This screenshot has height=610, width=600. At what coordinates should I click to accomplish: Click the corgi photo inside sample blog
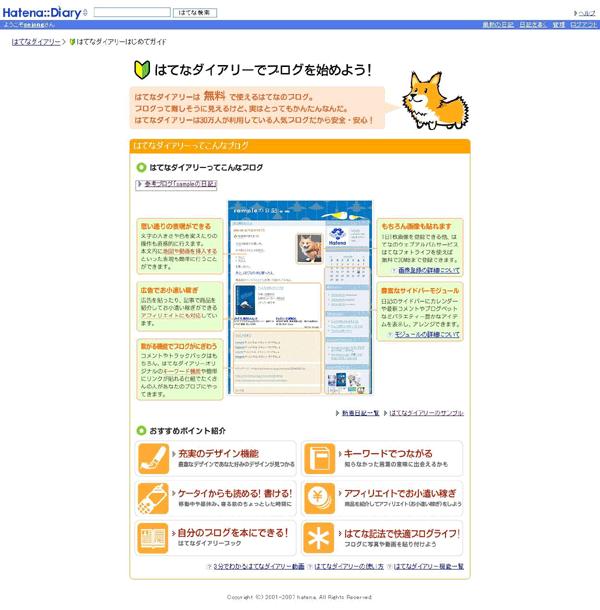(310, 248)
